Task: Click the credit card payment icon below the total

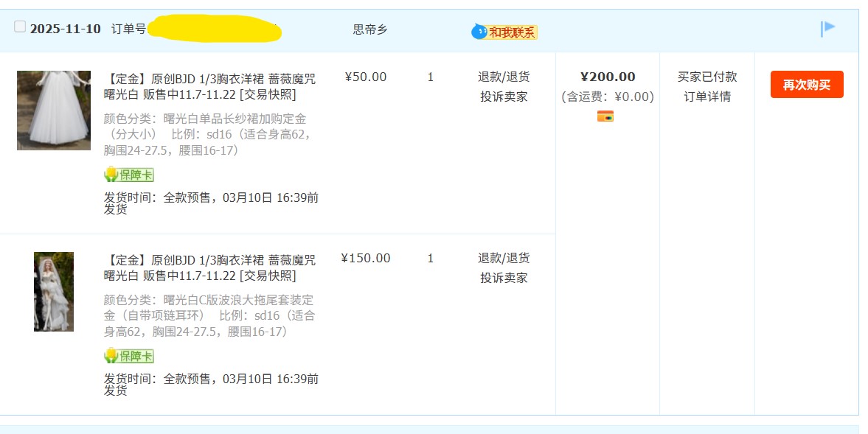Action: [x=605, y=116]
